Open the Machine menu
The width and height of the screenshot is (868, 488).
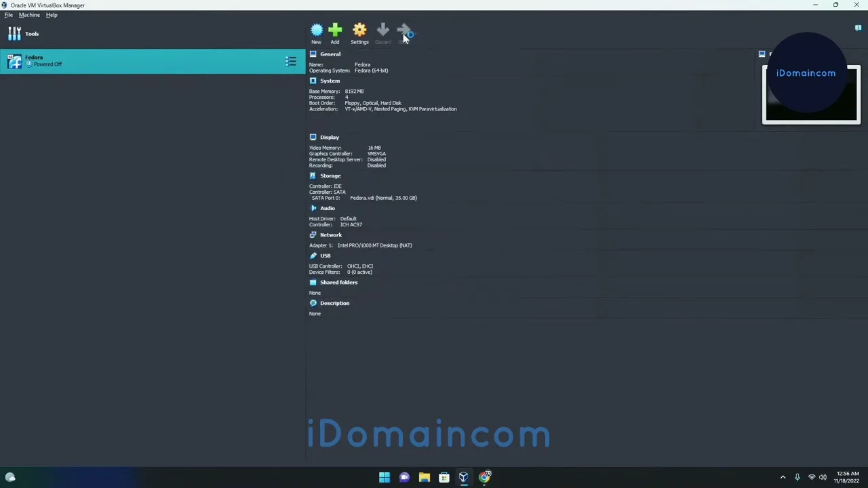tap(29, 15)
